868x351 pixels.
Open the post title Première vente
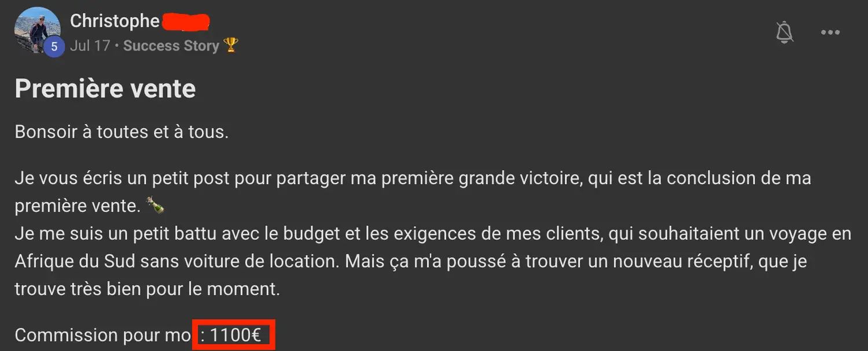pos(105,89)
